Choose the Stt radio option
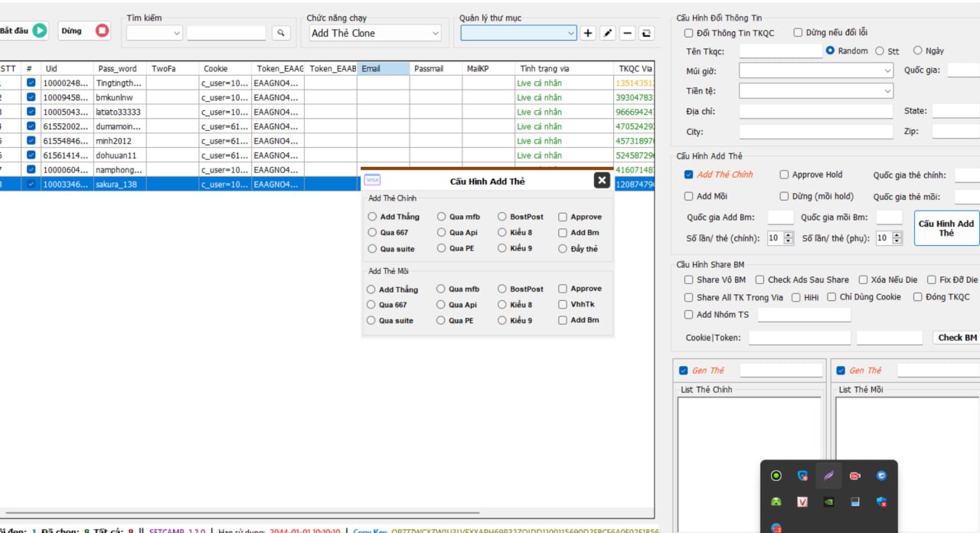980x533 pixels. pyautogui.click(x=880, y=51)
